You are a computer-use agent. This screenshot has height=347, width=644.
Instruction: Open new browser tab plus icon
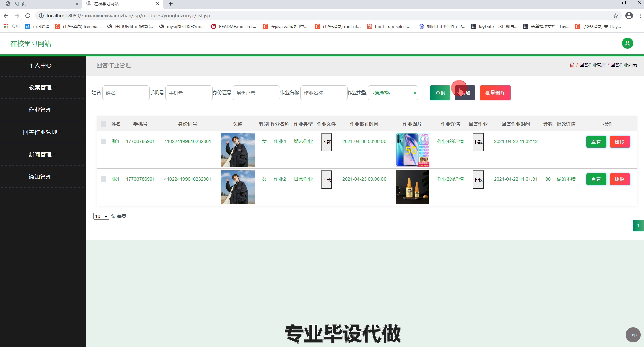point(171,4)
